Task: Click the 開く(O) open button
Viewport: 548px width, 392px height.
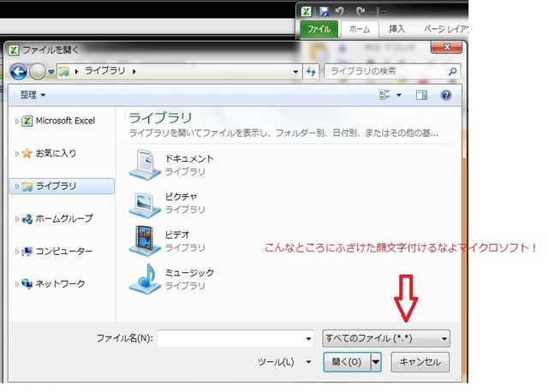Action: (347, 362)
